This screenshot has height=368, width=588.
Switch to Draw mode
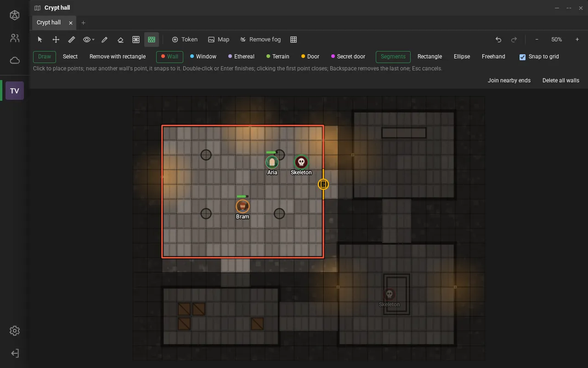[45, 57]
